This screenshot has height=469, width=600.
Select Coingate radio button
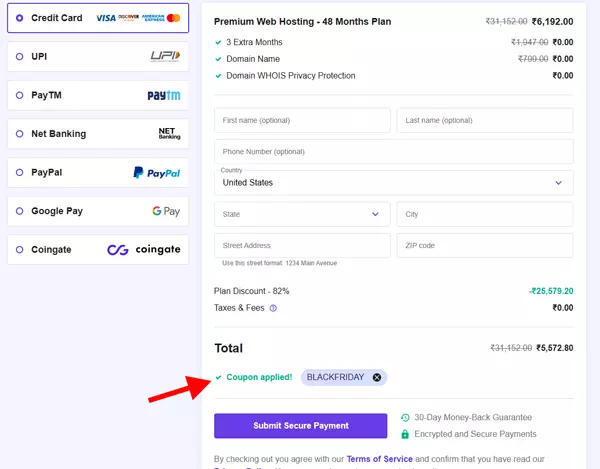coord(19,250)
